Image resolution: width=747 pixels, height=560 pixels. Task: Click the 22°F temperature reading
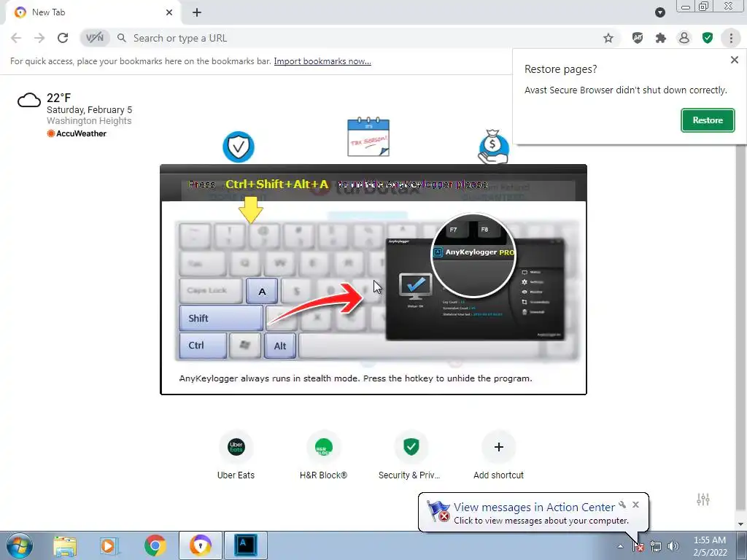(58, 98)
